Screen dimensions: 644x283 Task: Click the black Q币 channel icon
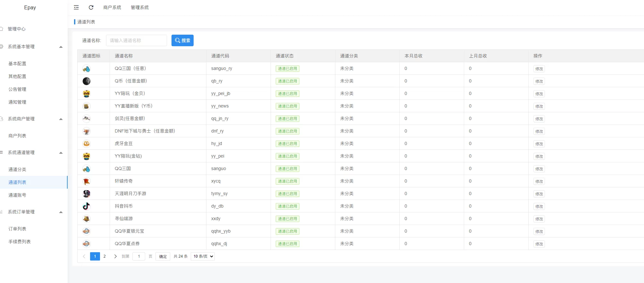pyautogui.click(x=86, y=81)
